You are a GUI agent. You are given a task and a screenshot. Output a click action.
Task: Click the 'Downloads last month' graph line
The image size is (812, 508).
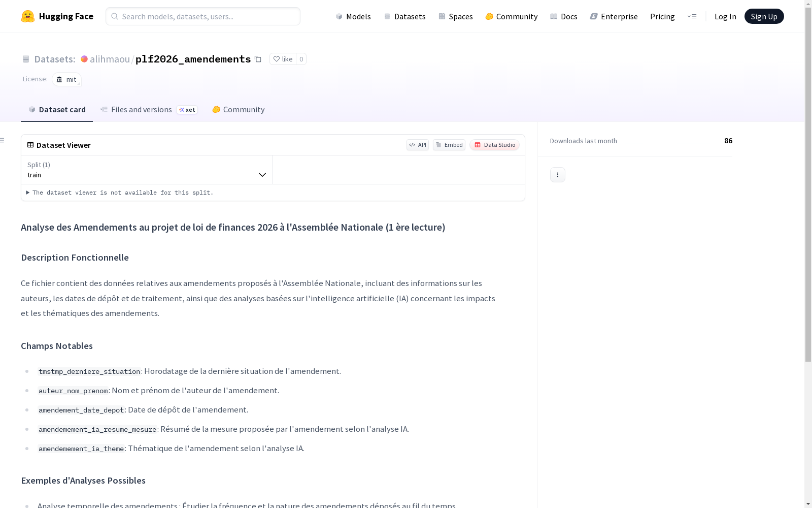pos(670,143)
